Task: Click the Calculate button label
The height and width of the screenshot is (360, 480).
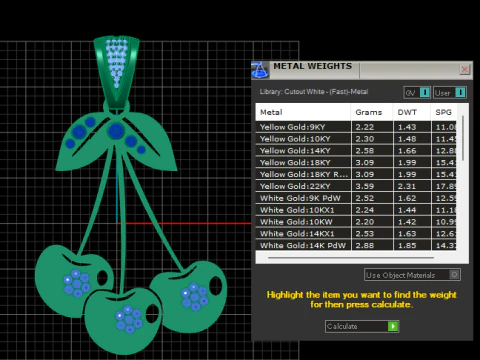Action: [342, 326]
